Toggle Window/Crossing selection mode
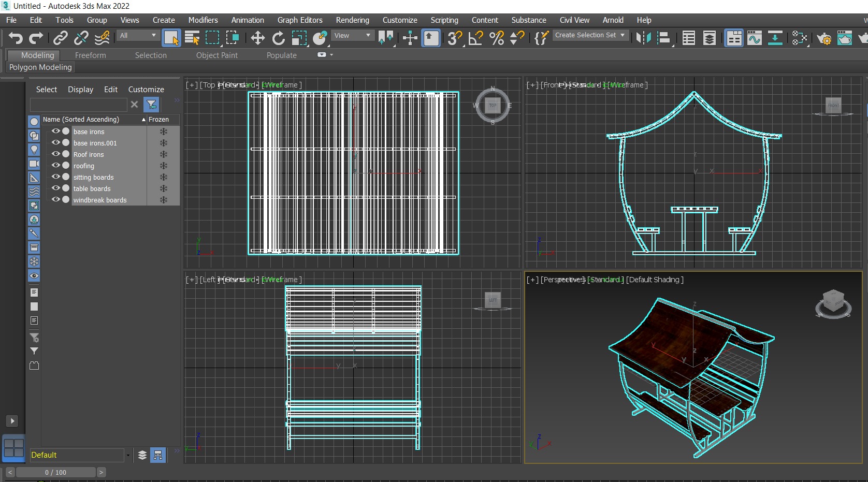The width and height of the screenshot is (868, 482). [233, 38]
